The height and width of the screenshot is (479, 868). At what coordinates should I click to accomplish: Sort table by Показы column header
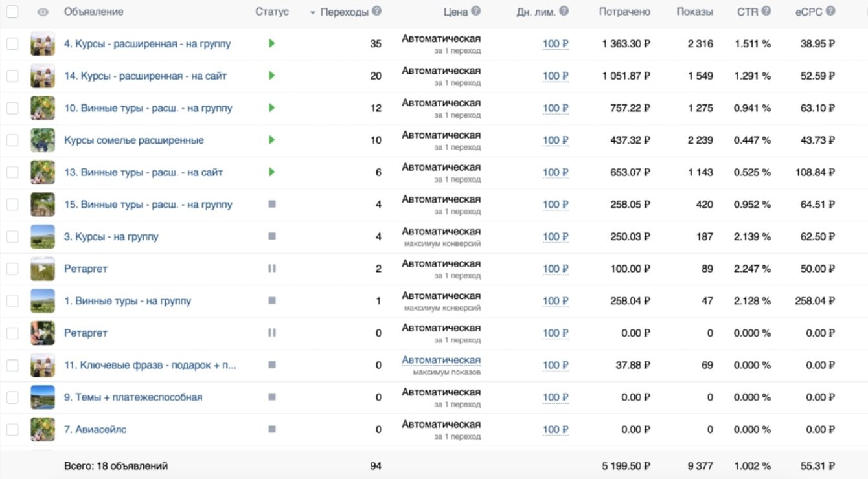pyautogui.click(x=694, y=12)
